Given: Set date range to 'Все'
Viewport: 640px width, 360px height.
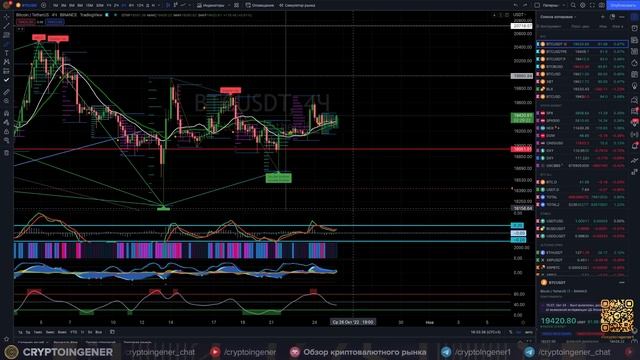Looking at the screenshot, I should pos(98,332).
